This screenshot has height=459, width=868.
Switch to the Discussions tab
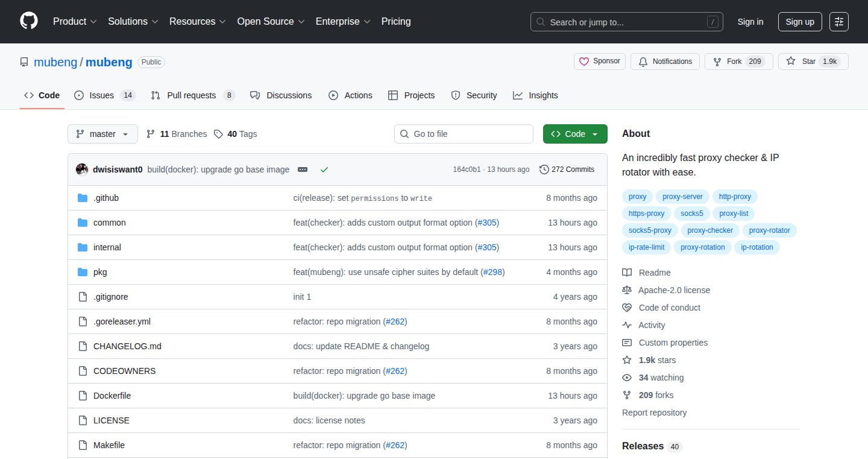point(281,95)
